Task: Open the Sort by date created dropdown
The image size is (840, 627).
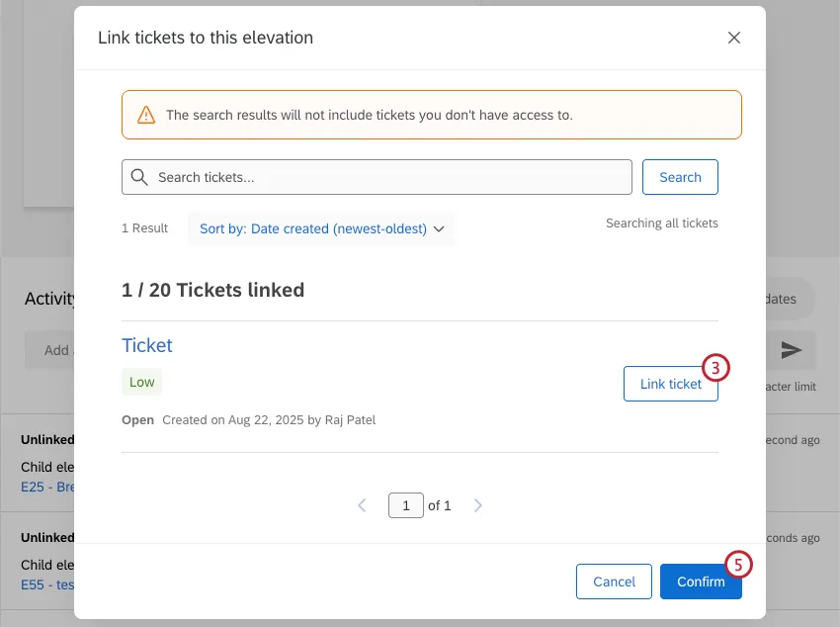Action: click(x=321, y=228)
